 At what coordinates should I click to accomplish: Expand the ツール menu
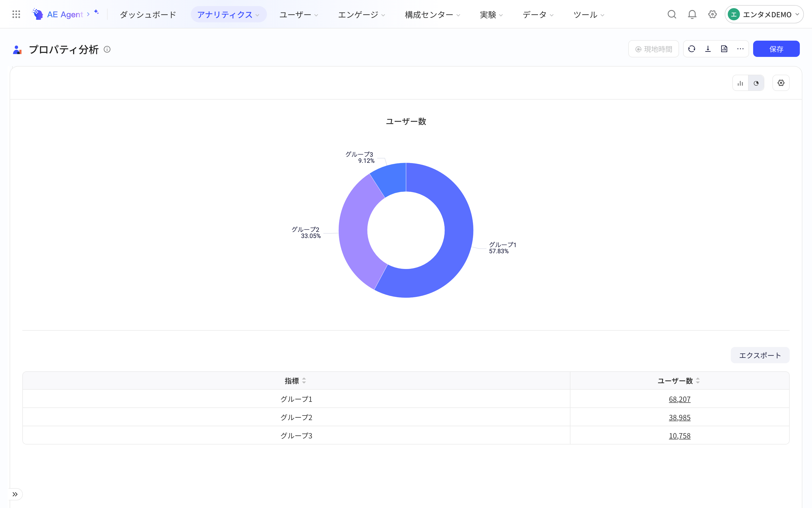click(588, 14)
